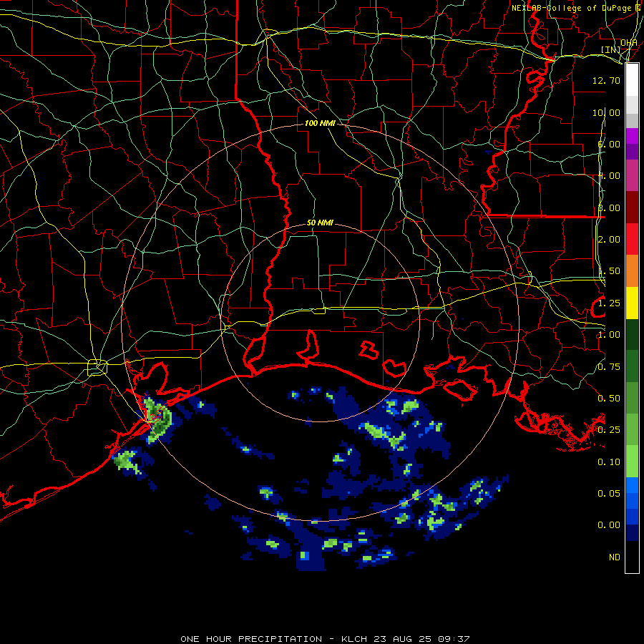Select the magenta swatch in the color scale
The image size is (644, 644).
[x=633, y=136]
